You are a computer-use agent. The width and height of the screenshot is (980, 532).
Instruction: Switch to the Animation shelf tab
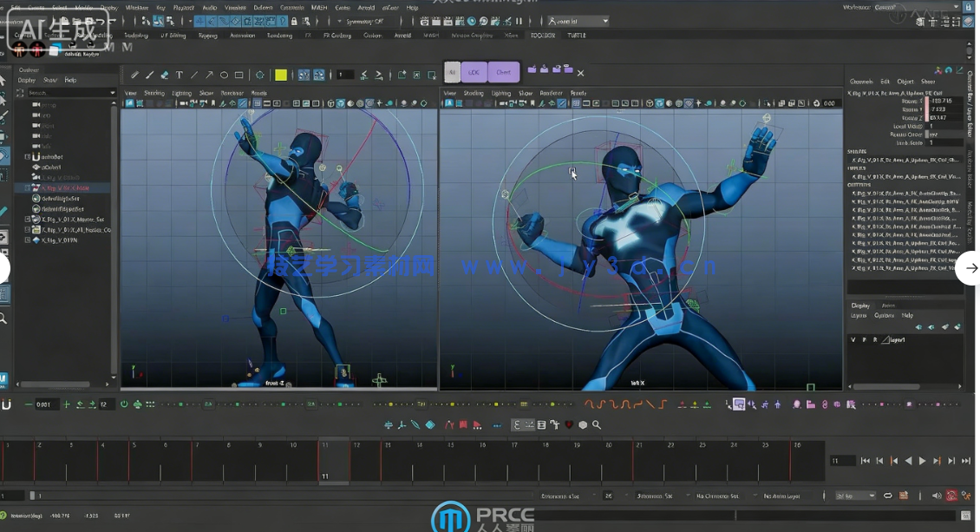pyautogui.click(x=242, y=36)
